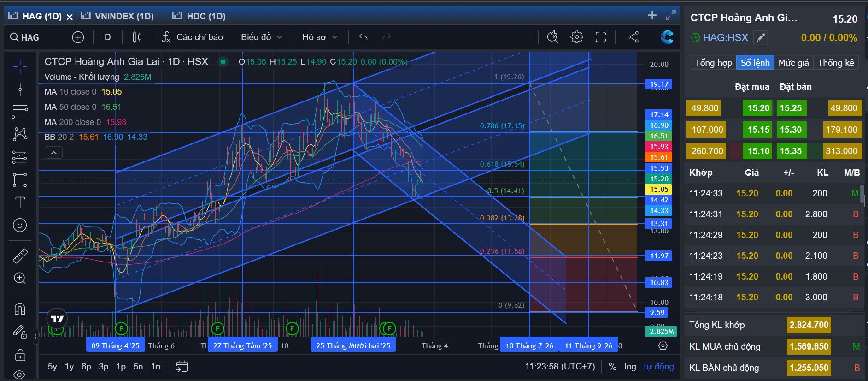Click the 27 Tháng Tám '25 date marker
Screen dimensions: 868x381
[243, 346]
